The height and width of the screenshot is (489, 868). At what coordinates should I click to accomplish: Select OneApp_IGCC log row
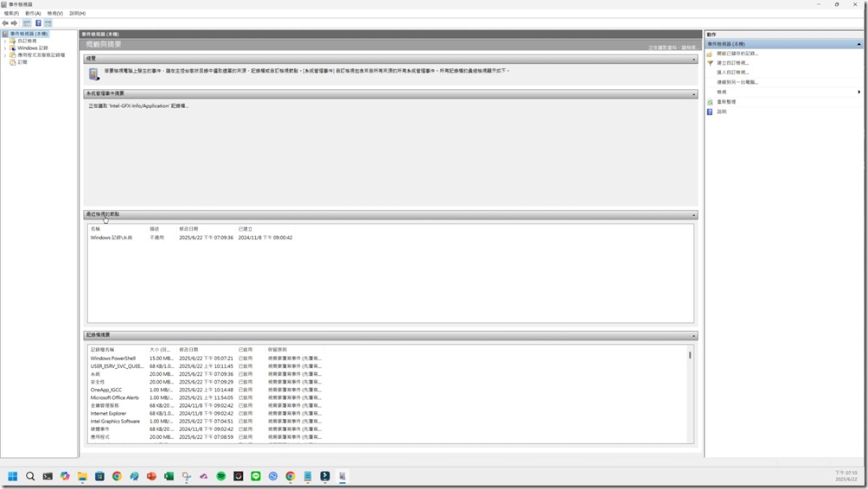(x=206, y=390)
